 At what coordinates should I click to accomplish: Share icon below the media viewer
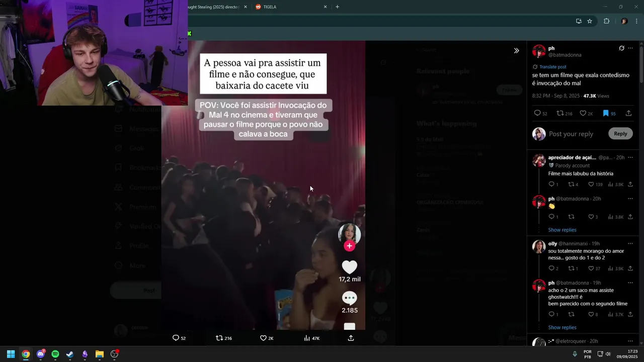point(351,338)
